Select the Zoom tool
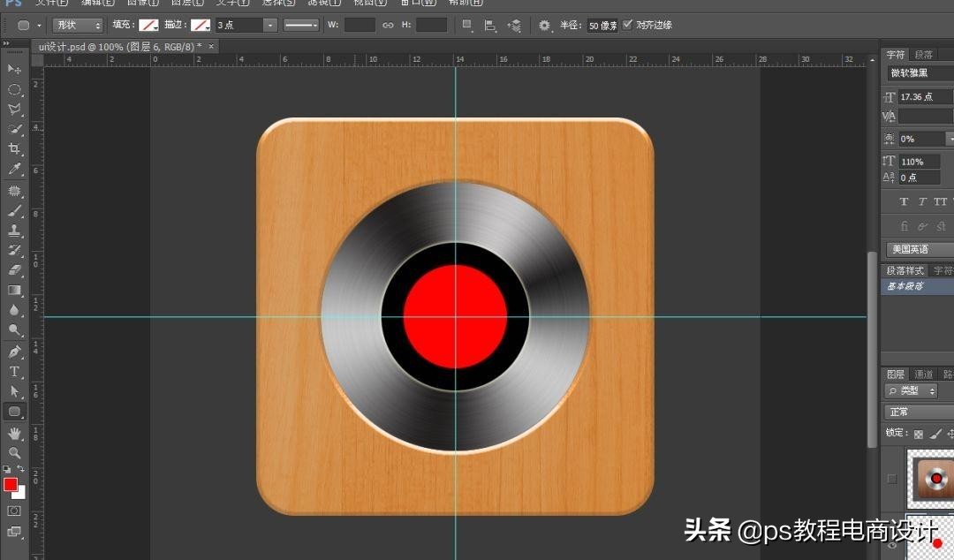Viewport: 954px width, 560px height. pyautogui.click(x=14, y=453)
